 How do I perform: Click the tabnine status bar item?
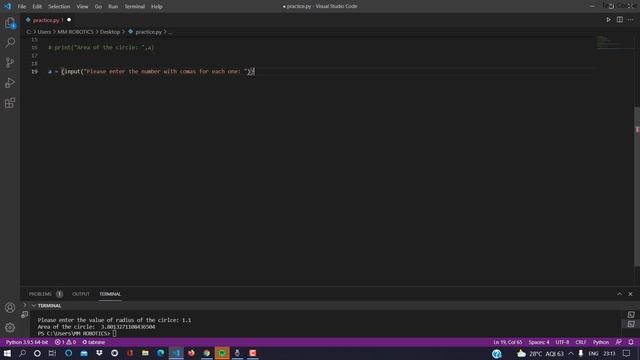coord(94,342)
